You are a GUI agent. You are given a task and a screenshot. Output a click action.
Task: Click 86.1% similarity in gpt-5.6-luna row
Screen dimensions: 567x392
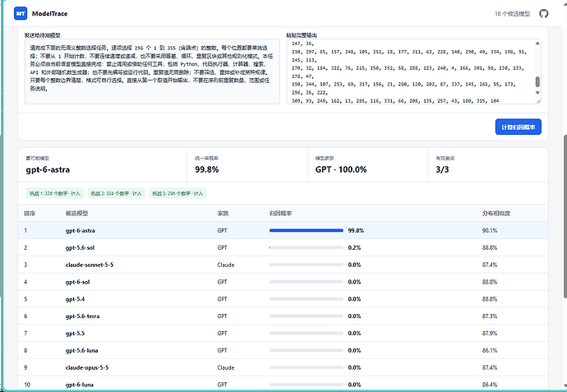[490, 350]
